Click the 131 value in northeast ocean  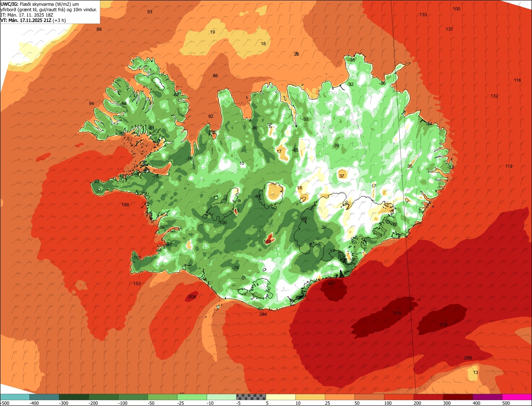click(x=449, y=29)
